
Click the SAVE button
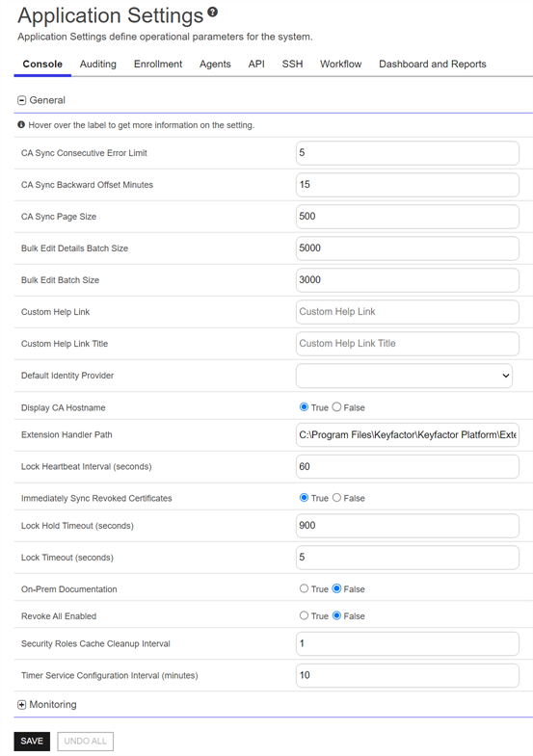click(x=32, y=741)
